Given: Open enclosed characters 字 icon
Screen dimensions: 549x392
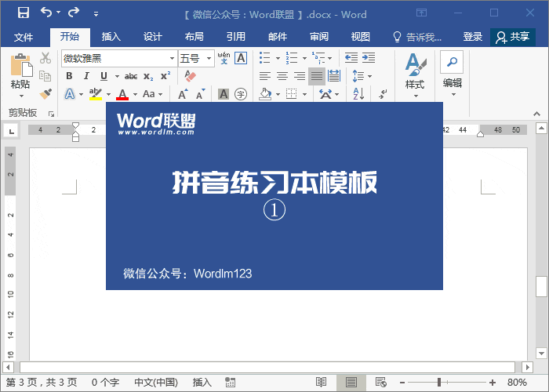Looking at the screenshot, I should pyautogui.click(x=241, y=94).
